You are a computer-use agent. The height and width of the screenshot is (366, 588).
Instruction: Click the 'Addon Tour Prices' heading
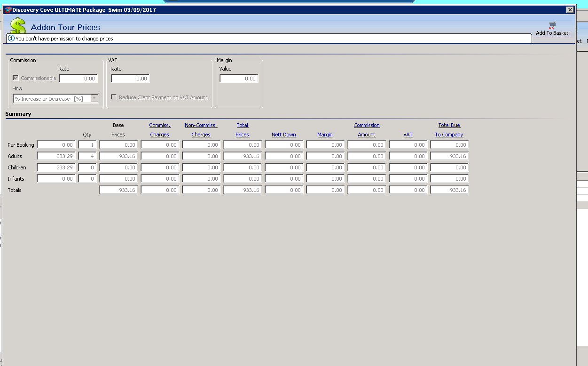pos(65,27)
